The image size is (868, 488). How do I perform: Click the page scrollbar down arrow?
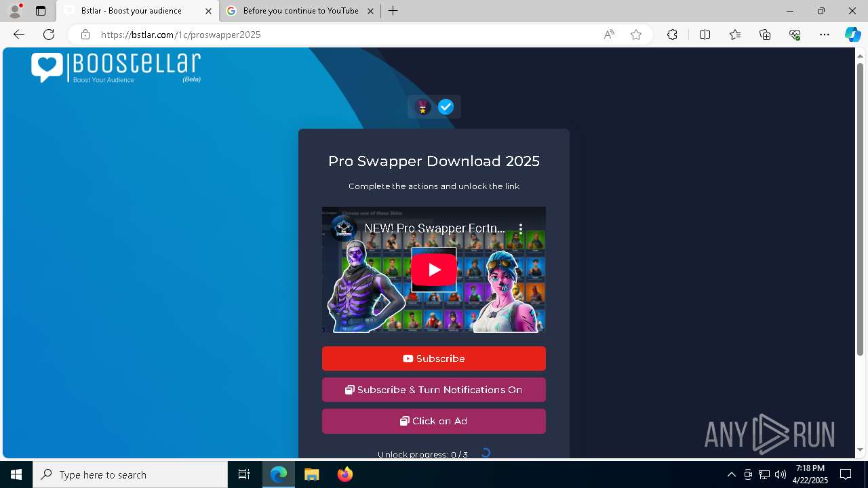[x=861, y=449]
